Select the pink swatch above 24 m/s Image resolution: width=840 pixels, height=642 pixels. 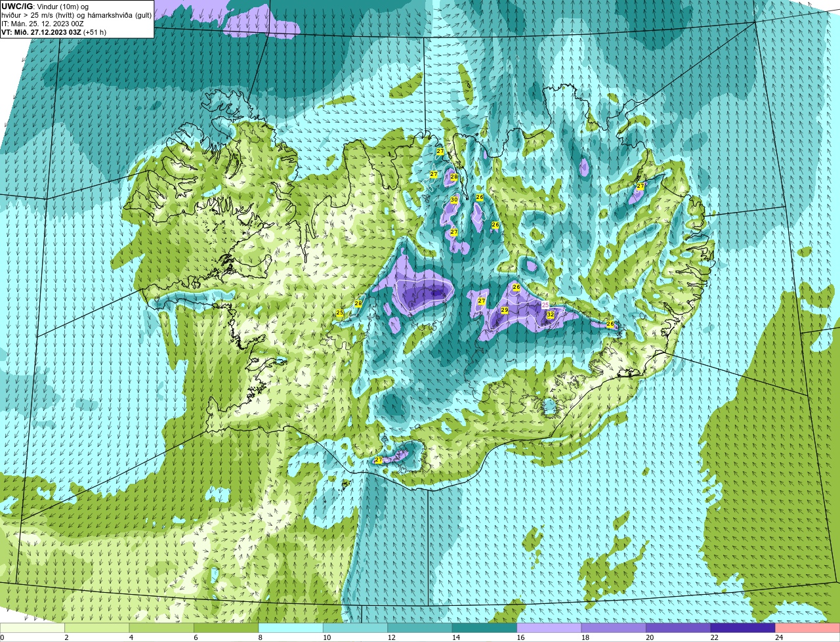point(807,628)
